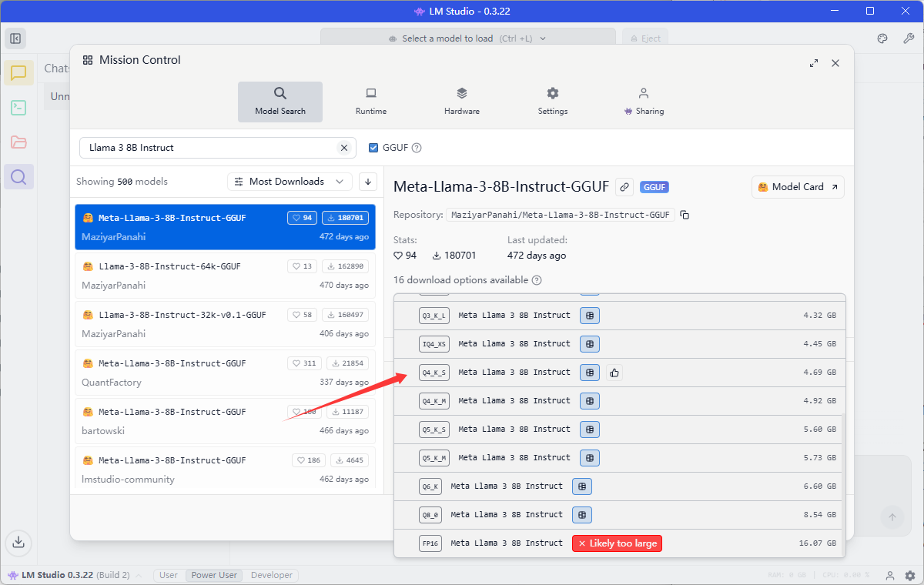
Task: Select Llama-3-8B-Instruct-32k-v0.1-GGUF result
Action: point(225,324)
